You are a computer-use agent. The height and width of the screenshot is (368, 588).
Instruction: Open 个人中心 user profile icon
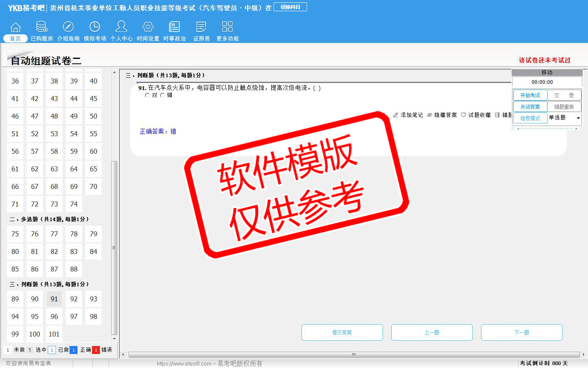coord(121,27)
